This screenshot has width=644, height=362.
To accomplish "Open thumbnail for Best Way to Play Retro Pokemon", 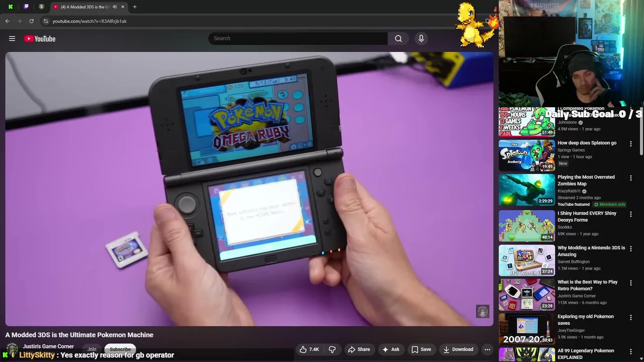I will 527,295.
